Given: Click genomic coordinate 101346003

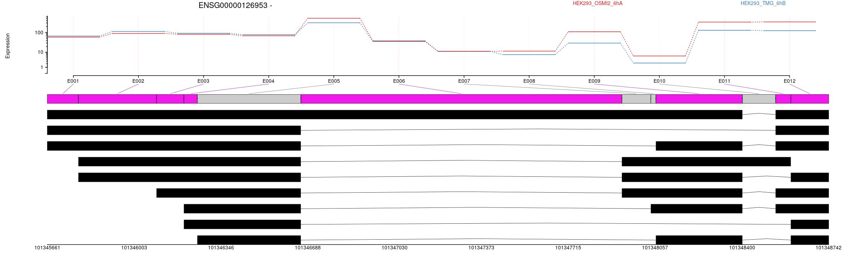Looking at the screenshot, I should tap(134, 248).
